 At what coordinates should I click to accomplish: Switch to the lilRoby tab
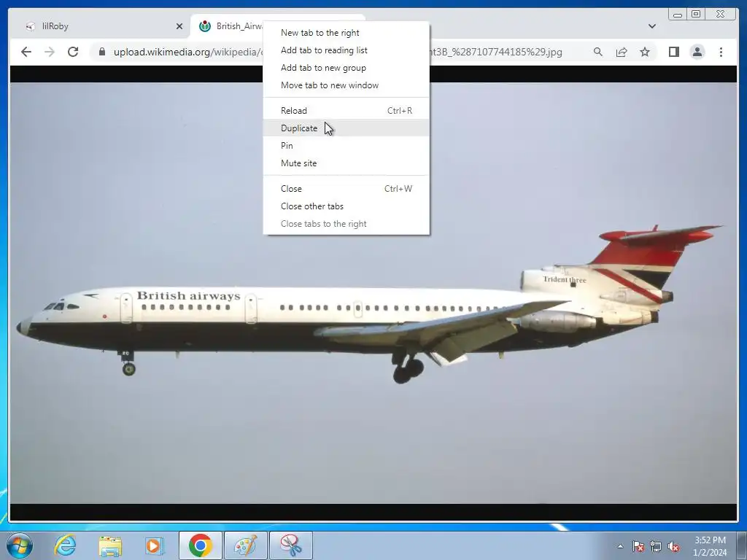click(101, 26)
